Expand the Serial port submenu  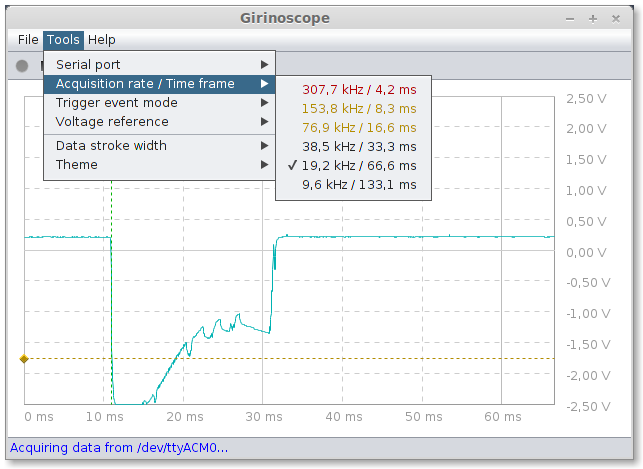(160, 64)
